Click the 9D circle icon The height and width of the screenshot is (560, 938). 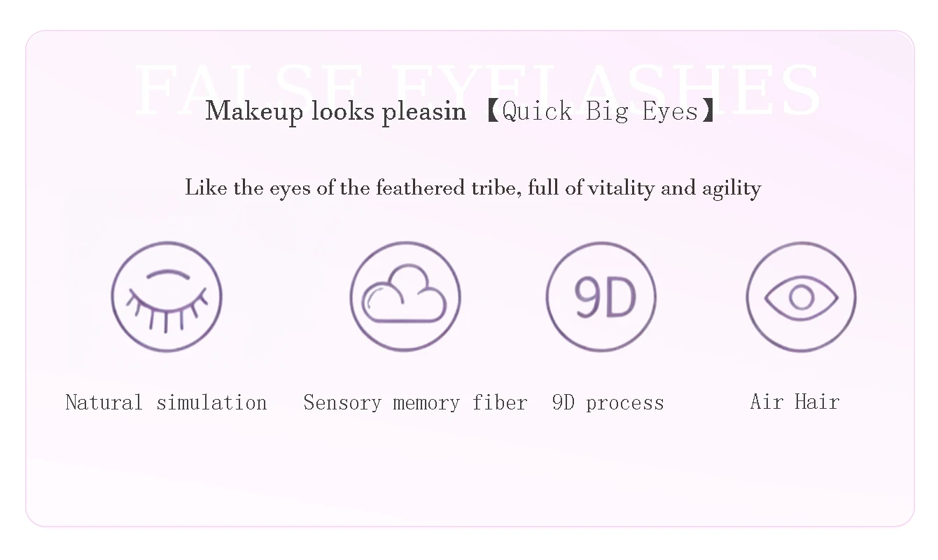[601, 297]
